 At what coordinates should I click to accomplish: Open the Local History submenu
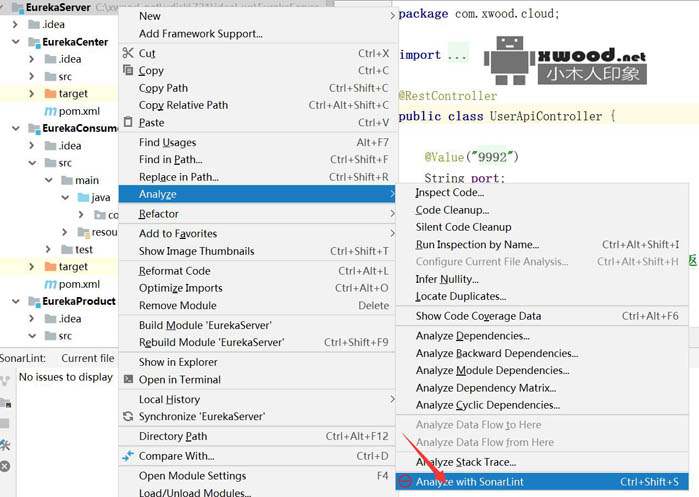pyautogui.click(x=257, y=399)
